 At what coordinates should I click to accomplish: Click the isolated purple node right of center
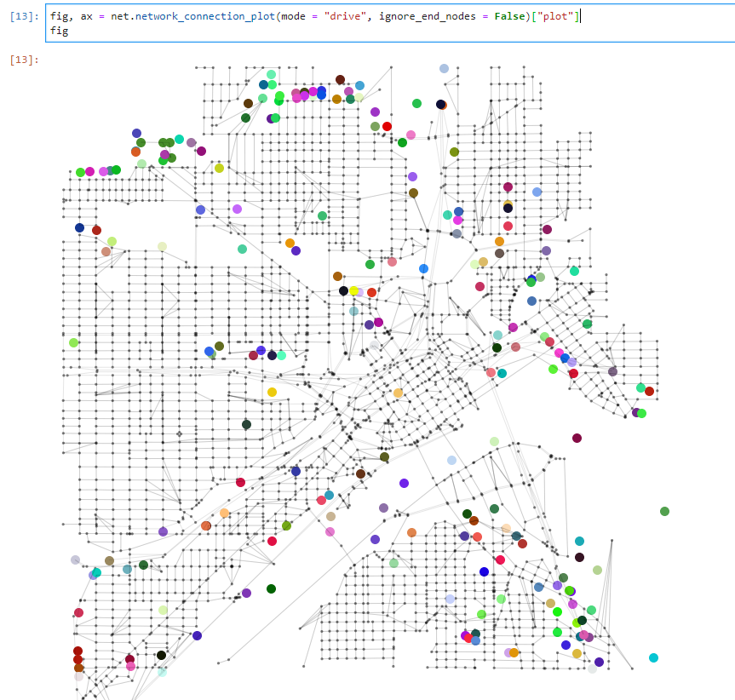[x=403, y=484]
